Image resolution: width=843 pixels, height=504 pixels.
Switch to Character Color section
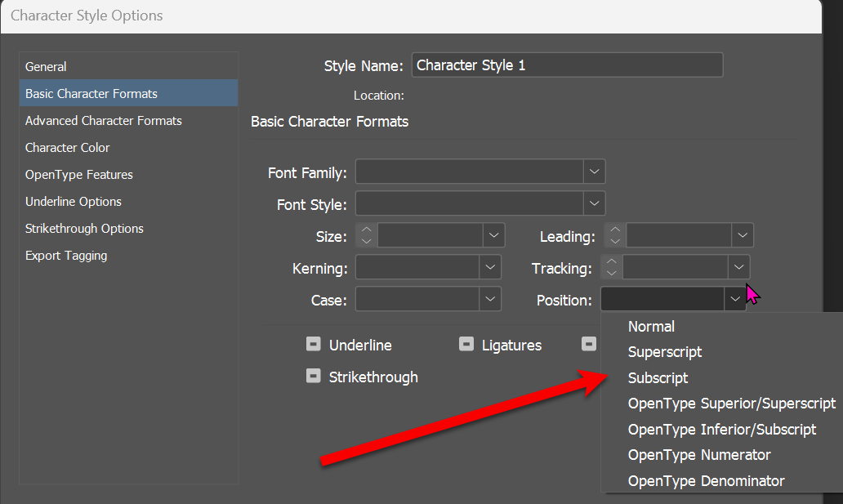point(68,148)
